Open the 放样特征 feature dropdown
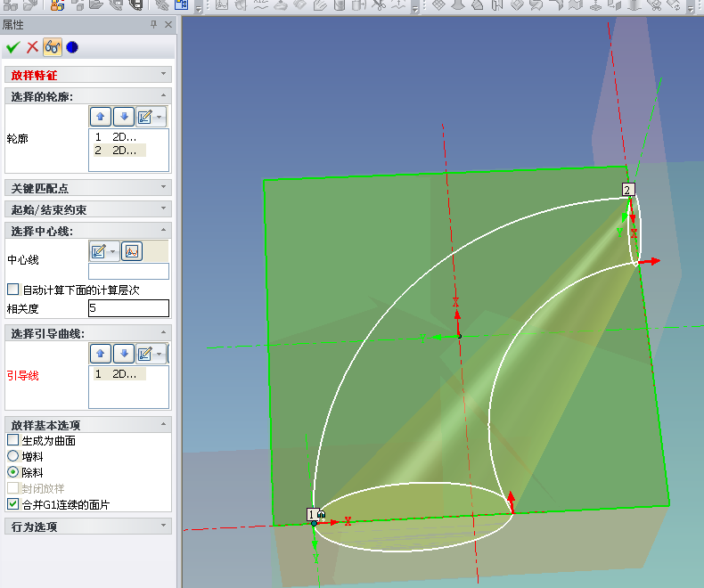 click(x=87, y=76)
